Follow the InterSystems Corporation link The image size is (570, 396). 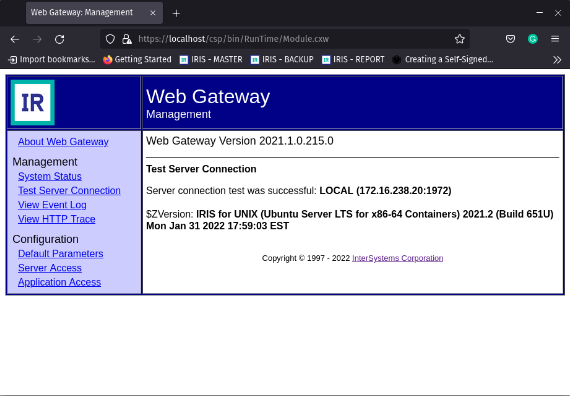coord(398,258)
